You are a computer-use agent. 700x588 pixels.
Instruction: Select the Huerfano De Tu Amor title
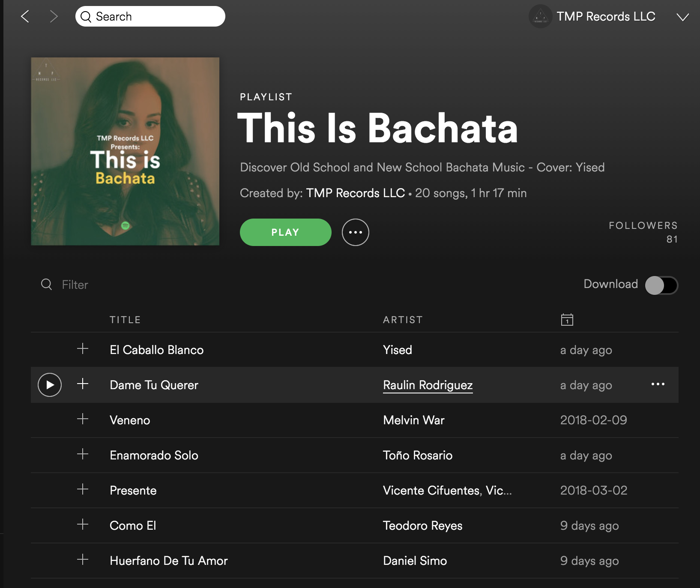[169, 561]
